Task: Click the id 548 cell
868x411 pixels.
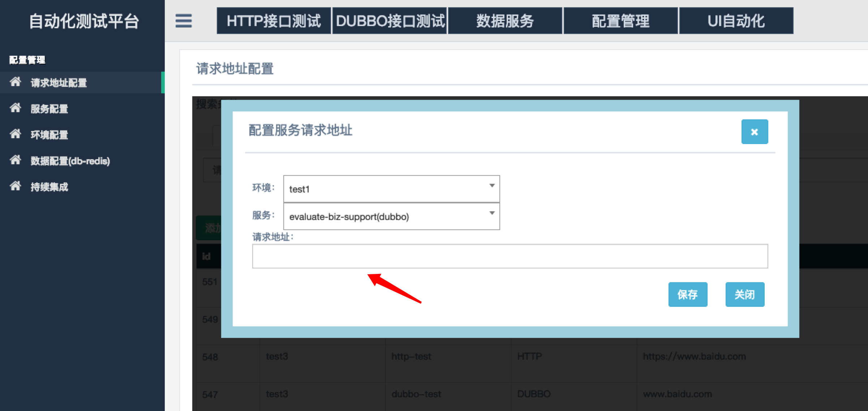Action: pos(210,357)
